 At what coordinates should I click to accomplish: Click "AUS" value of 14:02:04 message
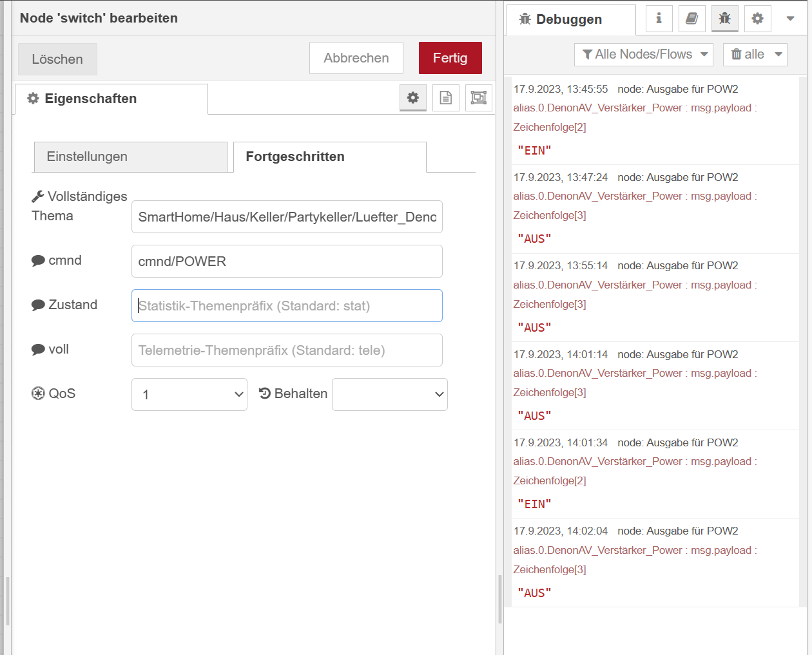point(535,593)
